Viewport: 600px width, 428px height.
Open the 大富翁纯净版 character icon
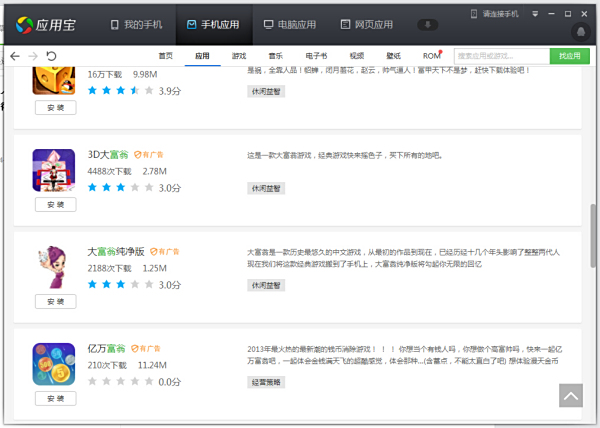pyautogui.click(x=54, y=267)
